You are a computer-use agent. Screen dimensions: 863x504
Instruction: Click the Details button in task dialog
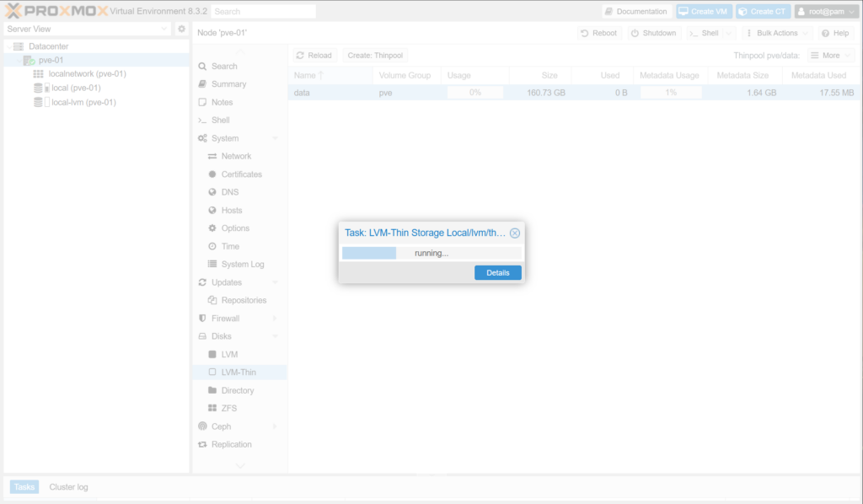497,273
